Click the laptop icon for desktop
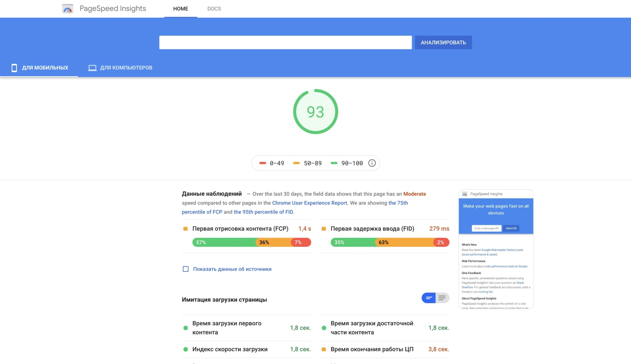The image size is (631, 364). click(92, 68)
